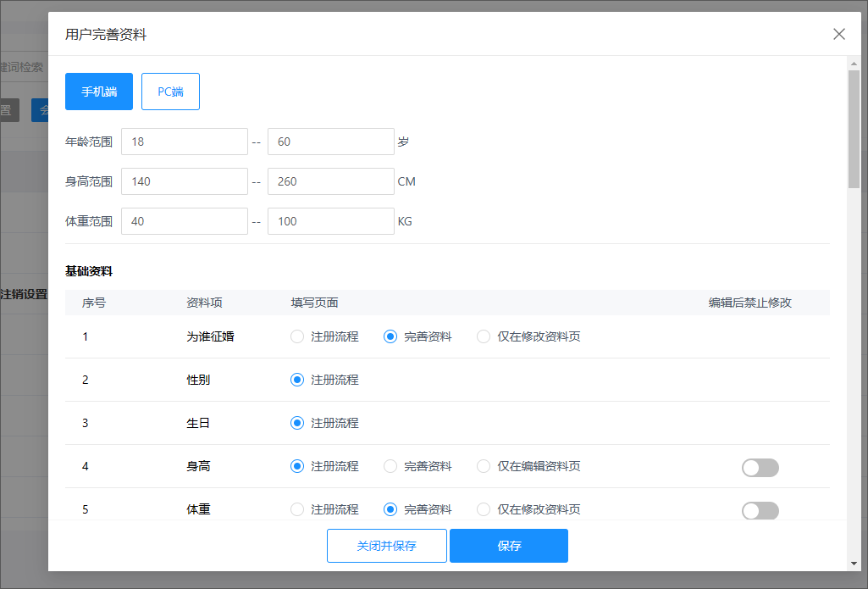
Task: Select the minimum weight field showing 40
Action: [x=184, y=221]
